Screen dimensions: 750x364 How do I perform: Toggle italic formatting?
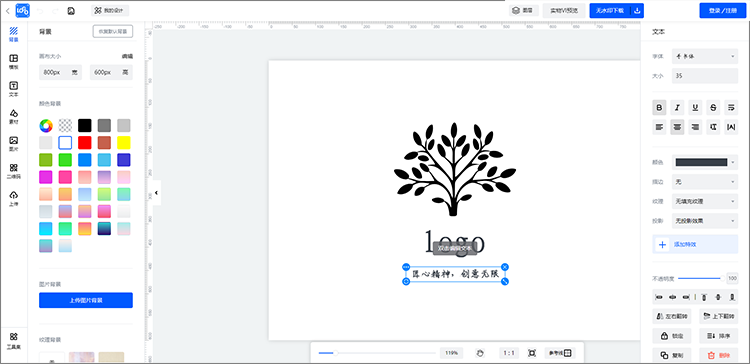tap(677, 108)
